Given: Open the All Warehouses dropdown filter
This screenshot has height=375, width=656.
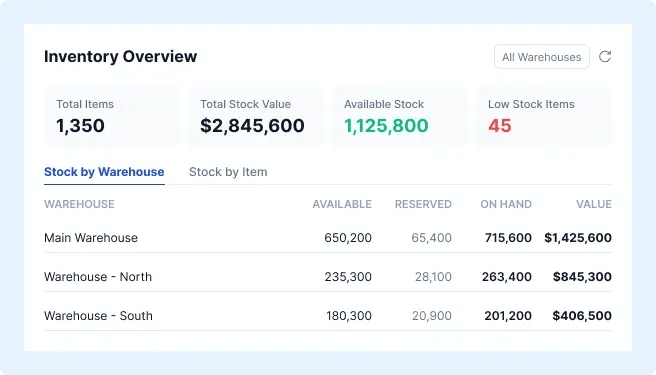Looking at the screenshot, I should pos(542,57).
